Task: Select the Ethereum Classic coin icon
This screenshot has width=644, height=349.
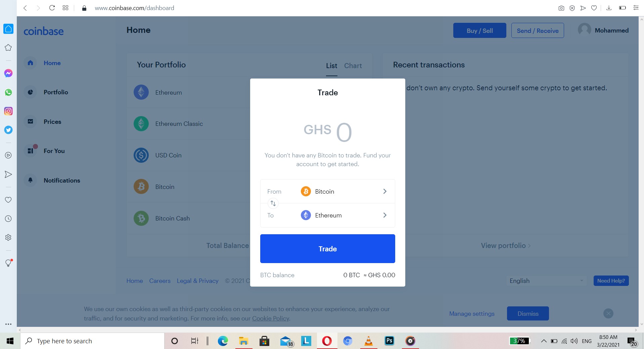Action: (141, 124)
